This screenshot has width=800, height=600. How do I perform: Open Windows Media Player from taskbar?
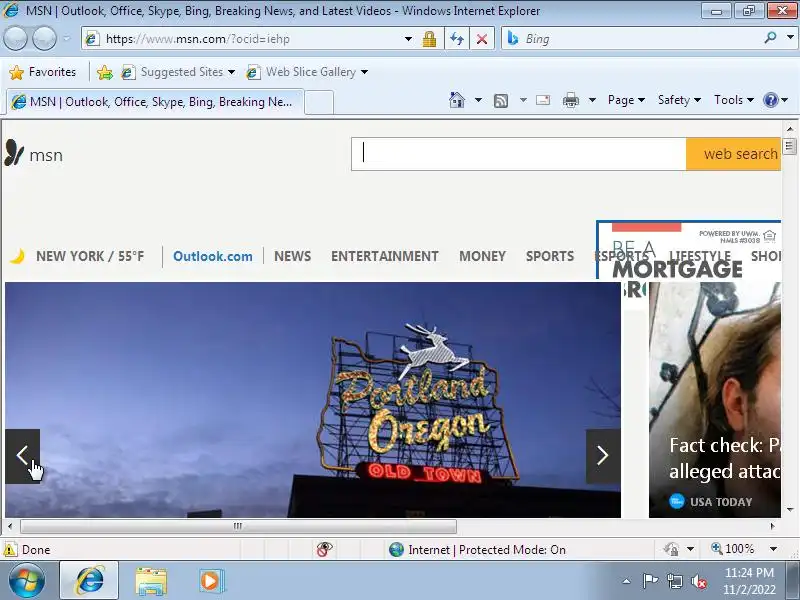211,581
